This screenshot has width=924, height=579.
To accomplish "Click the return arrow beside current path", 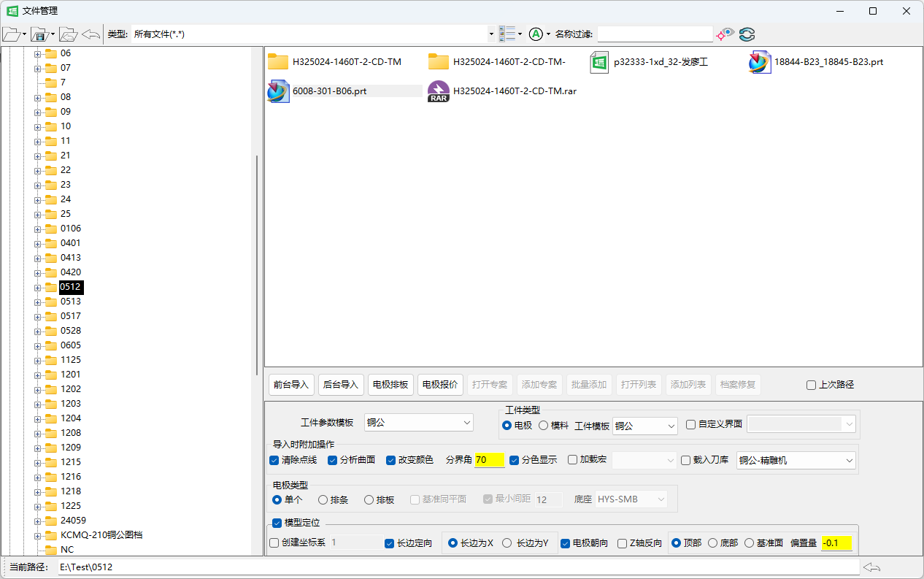I will (x=871, y=567).
